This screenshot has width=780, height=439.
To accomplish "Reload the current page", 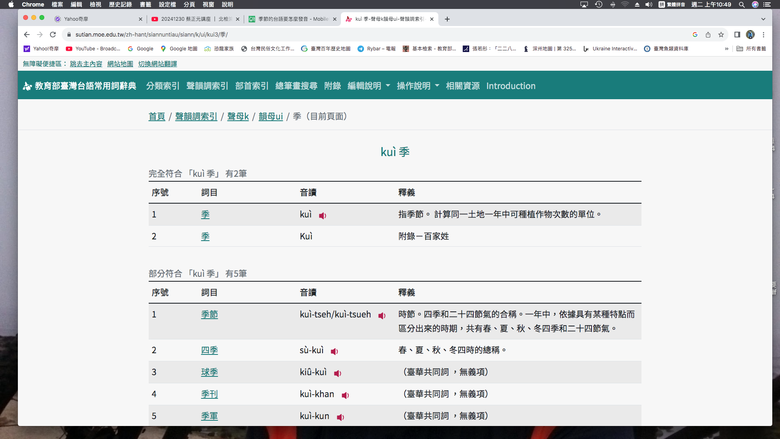I will click(53, 34).
